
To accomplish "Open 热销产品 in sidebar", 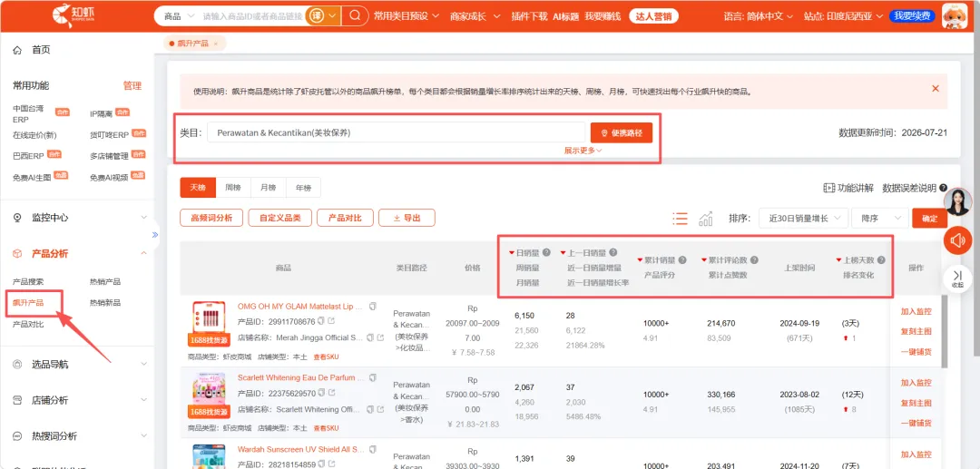I will point(105,281).
